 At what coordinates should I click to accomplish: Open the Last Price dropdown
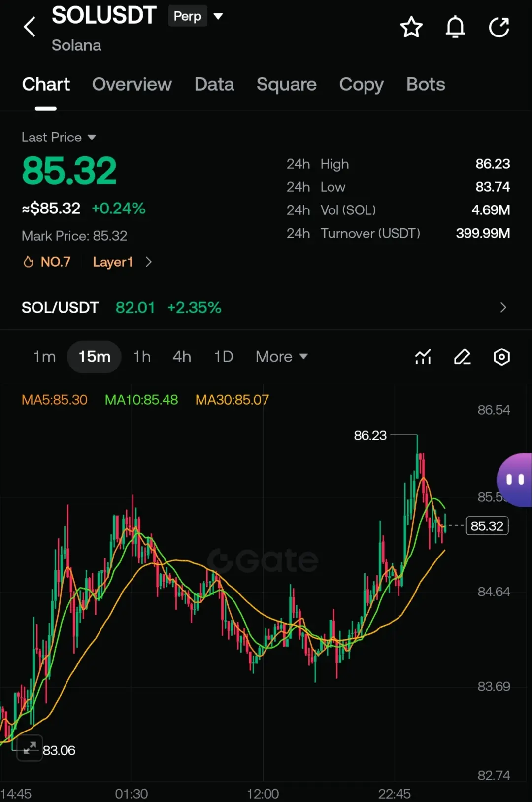[59, 137]
